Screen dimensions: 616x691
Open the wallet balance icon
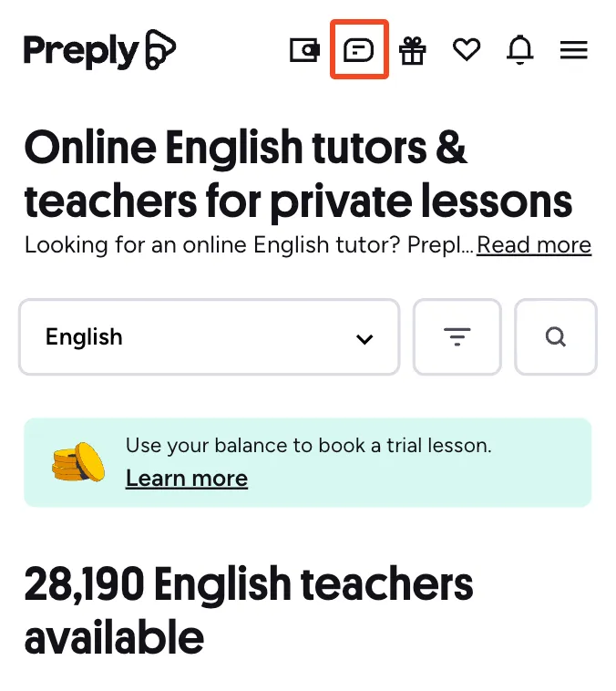[x=304, y=50]
